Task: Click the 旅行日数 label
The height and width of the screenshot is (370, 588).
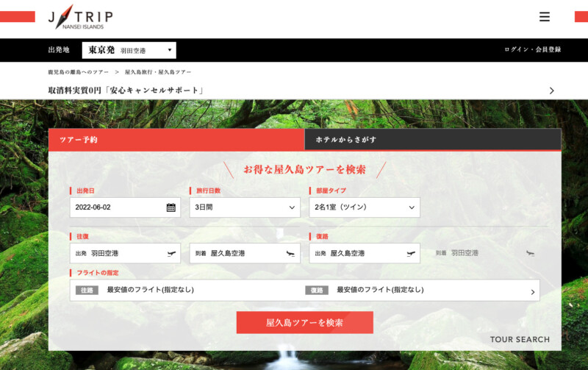Action: point(209,191)
